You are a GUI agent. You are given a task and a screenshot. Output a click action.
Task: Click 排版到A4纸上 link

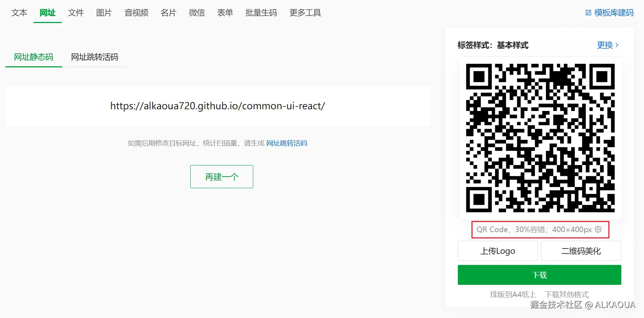coord(513,295)
